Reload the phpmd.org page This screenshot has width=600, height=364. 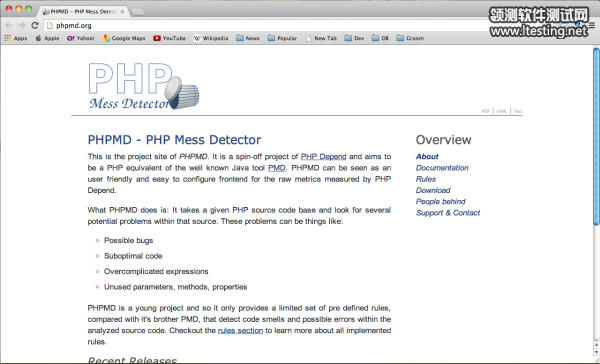35,25
